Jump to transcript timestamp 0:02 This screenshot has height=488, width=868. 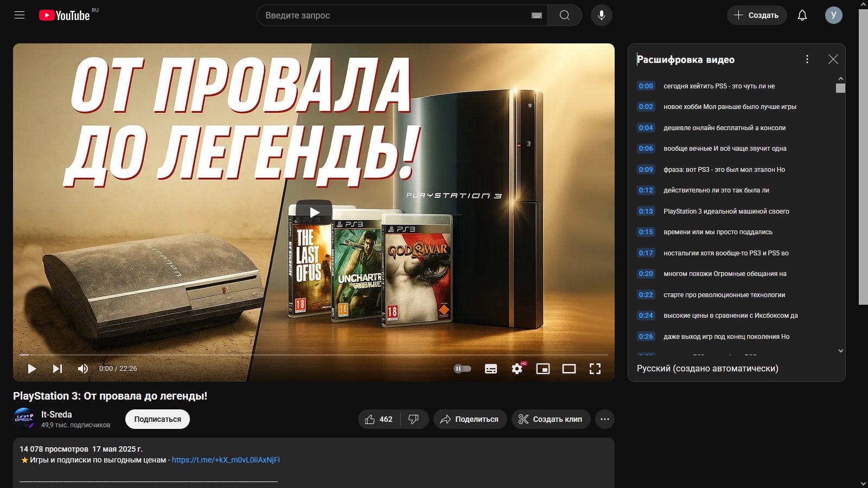point(646,107)
